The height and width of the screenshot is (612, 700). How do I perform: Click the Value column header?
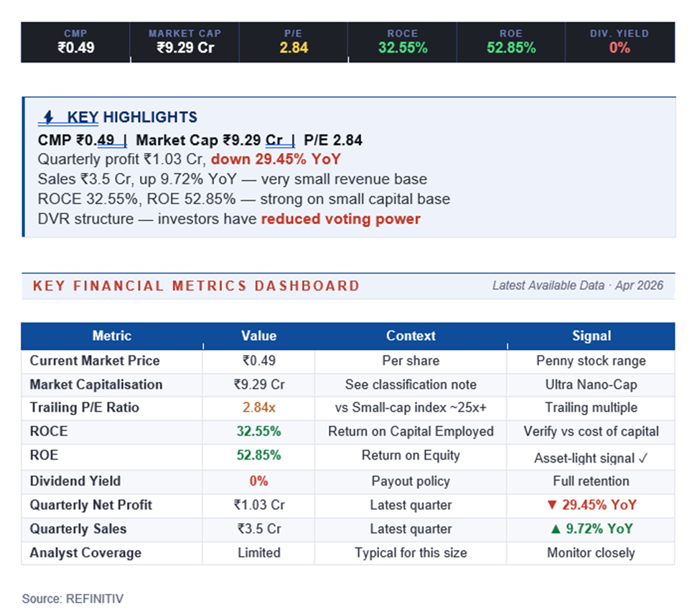click(x=258, y=335)
